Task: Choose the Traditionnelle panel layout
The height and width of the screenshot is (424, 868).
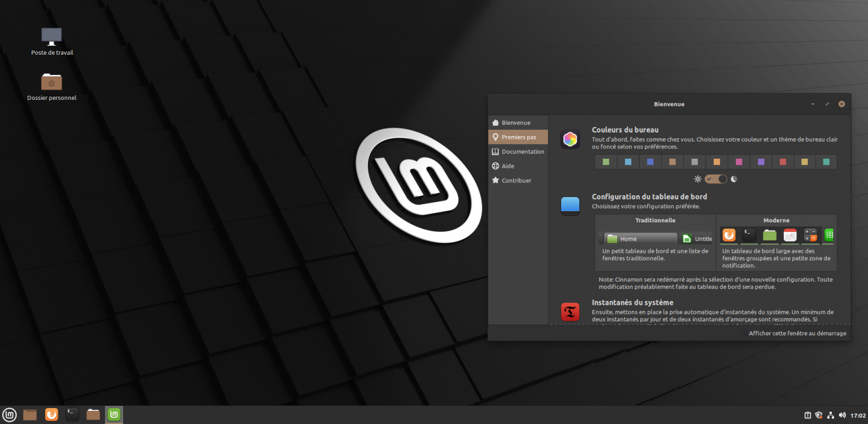Action: (x=655, y=243)
